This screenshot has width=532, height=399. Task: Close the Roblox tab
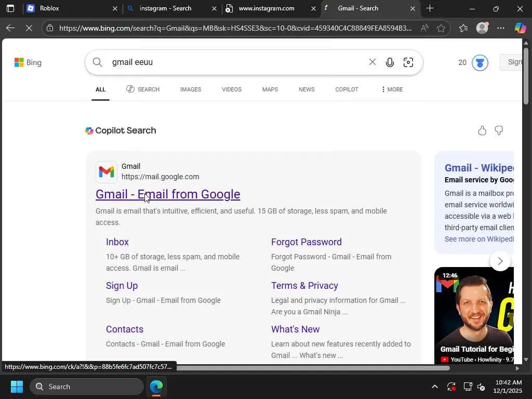click(x=115, y=8)
